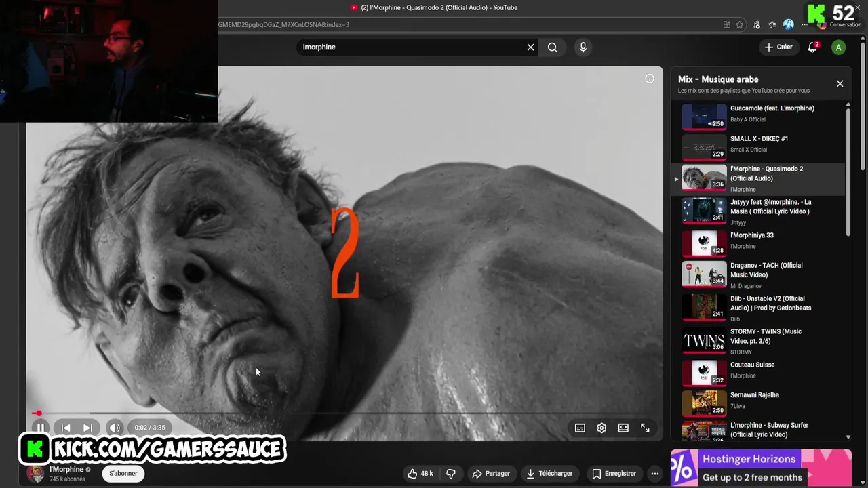
Task: Play SMALL X - DIKEÇ #1 from the mix
Action: tap(759, 139)
